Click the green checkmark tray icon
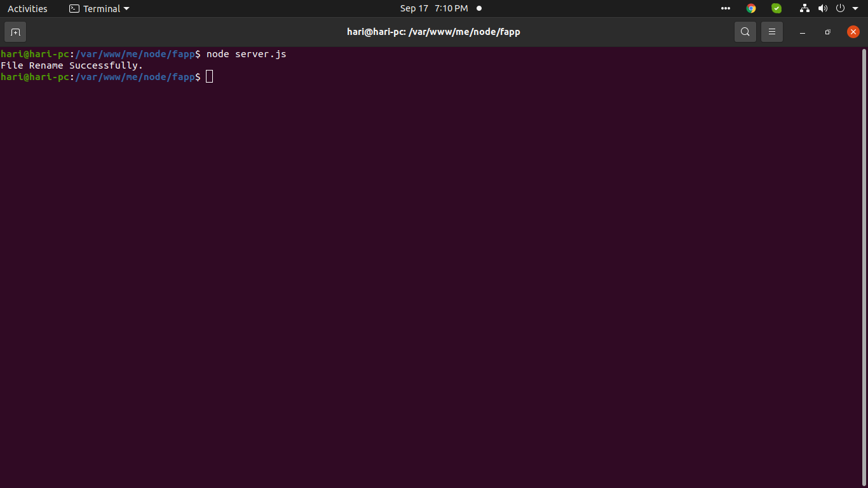The width and height of the screenshot is (868, 488). [x=776, y=8]
